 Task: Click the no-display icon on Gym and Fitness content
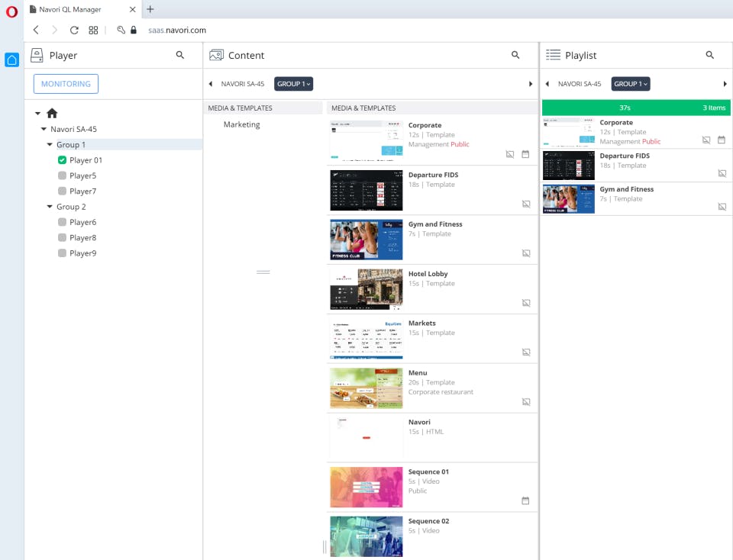click(x=526, y=253)
